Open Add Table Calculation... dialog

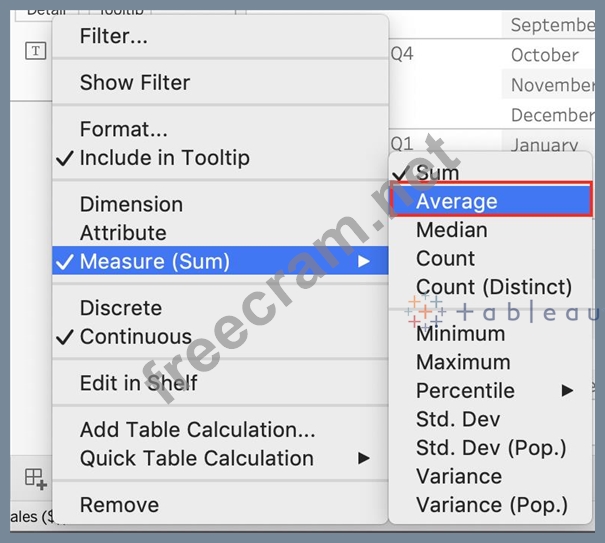tap(197, 430)
